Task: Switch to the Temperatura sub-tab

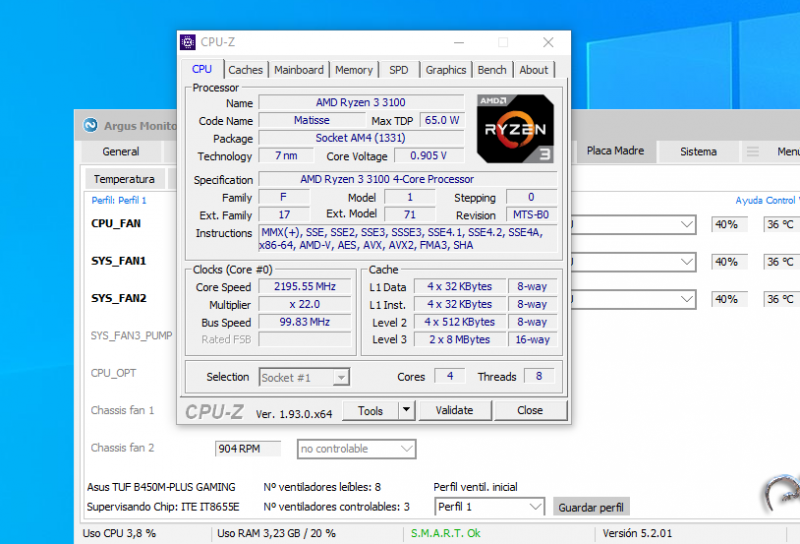Action: pyautogui.click(x=124, y=179)
